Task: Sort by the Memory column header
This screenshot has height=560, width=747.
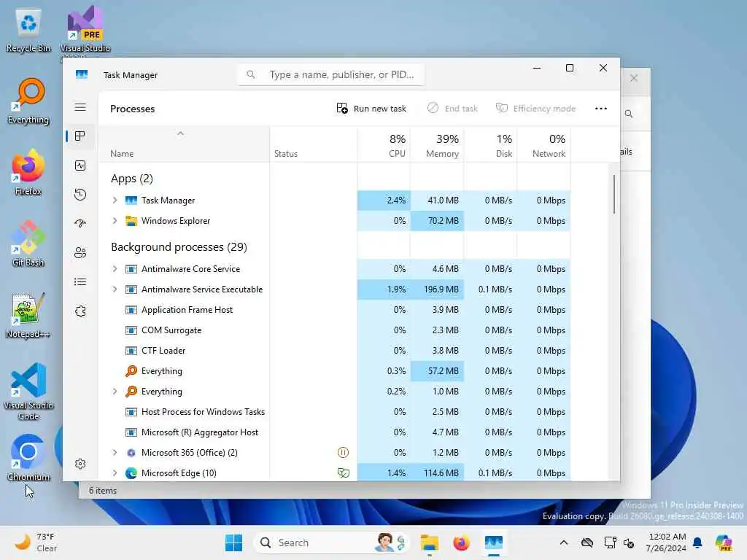Action: pyautogui.click(x=437, y=145)
